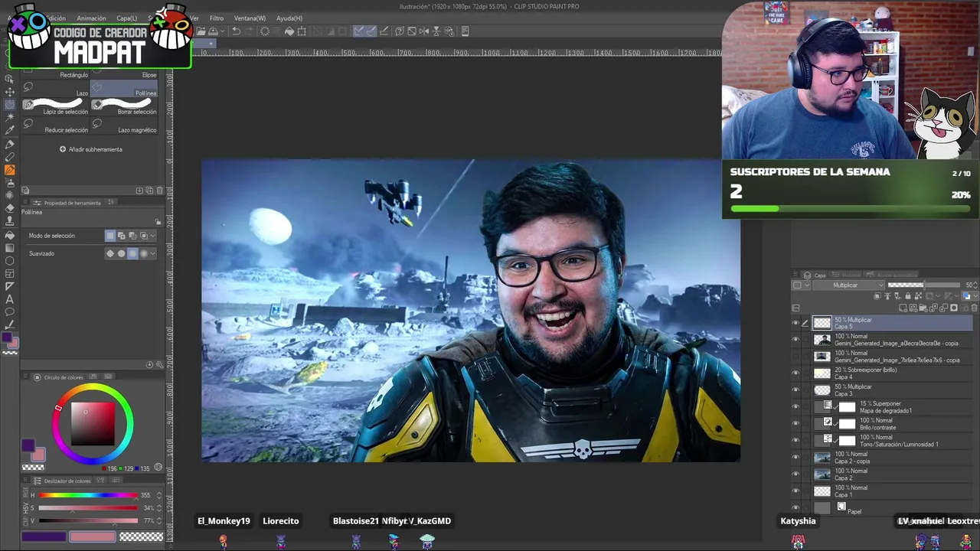This screenshot has width=980, height=551.
Task: Hide the Papel layer
Action: click(x=795, y=508)
